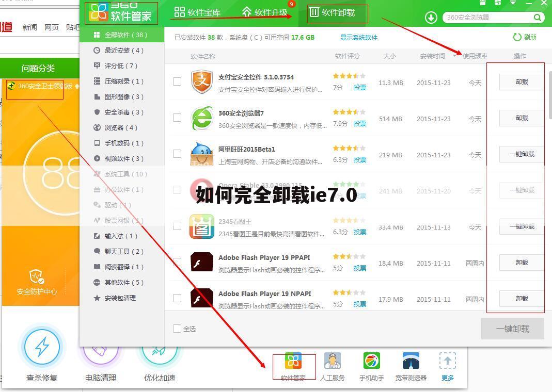This screenshot has width=552, height=392.
Task: Select the 最近安装 (4) category
Action: coord(122,50)
